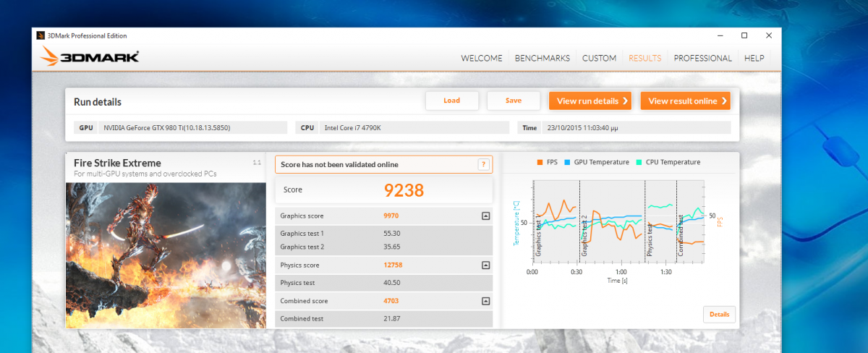Open chart Details button
The height and width of the screenshot is (353, 868).
(719, 315)
